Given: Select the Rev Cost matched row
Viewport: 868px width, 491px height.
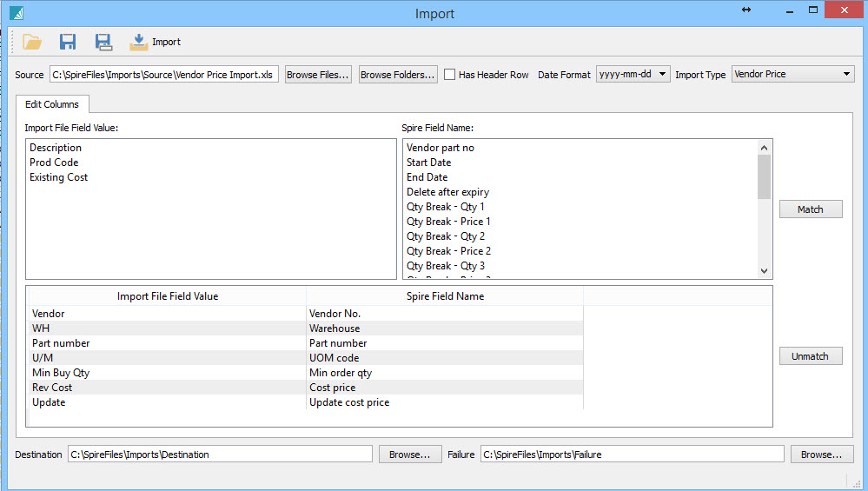Looking at the screenshot, I should click(x=52, y=388).
